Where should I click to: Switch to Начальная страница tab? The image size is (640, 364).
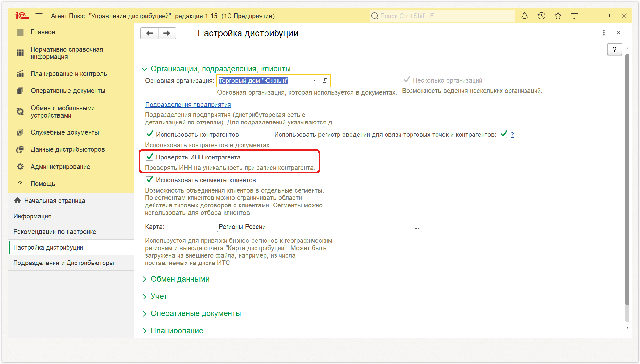[x=71, y=201]
